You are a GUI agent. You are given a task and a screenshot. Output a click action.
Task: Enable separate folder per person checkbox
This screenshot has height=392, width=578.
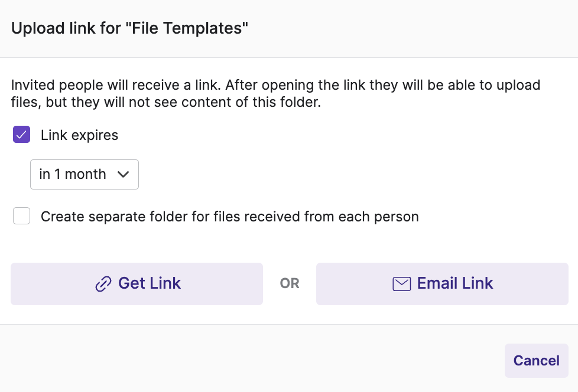point(21,215)
